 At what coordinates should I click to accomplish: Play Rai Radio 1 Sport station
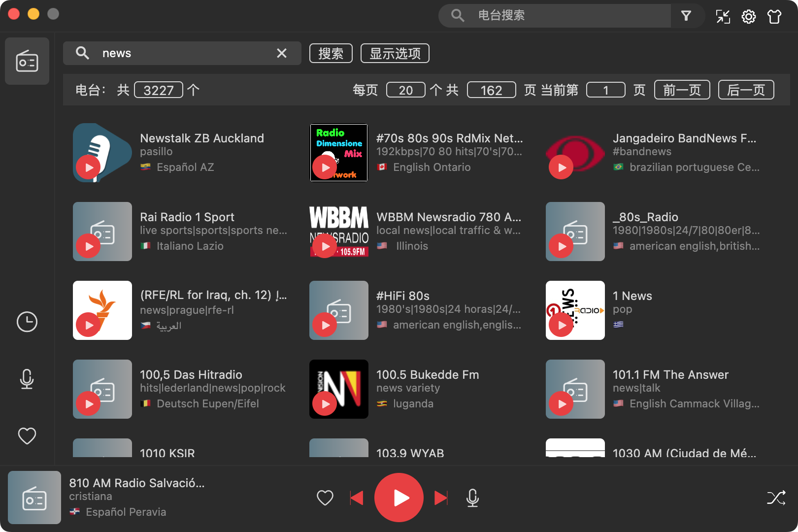coord(88,246)
